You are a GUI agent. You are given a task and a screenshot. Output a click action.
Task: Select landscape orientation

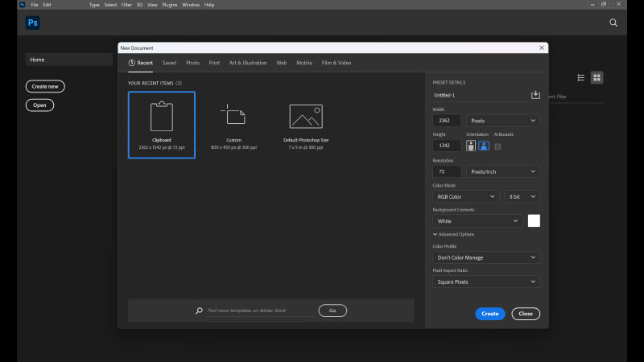pyautogui.click(x=484, y=146)
